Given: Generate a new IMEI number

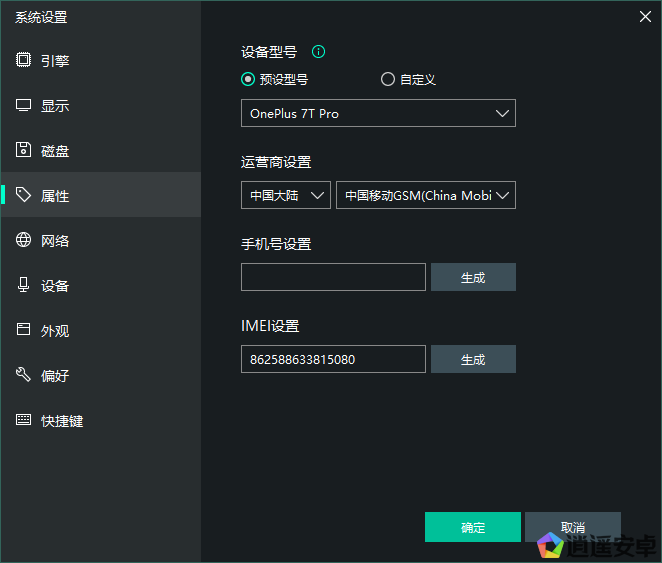Looking at the screenshot, I should pyautogui.click(x=473, y=359).
